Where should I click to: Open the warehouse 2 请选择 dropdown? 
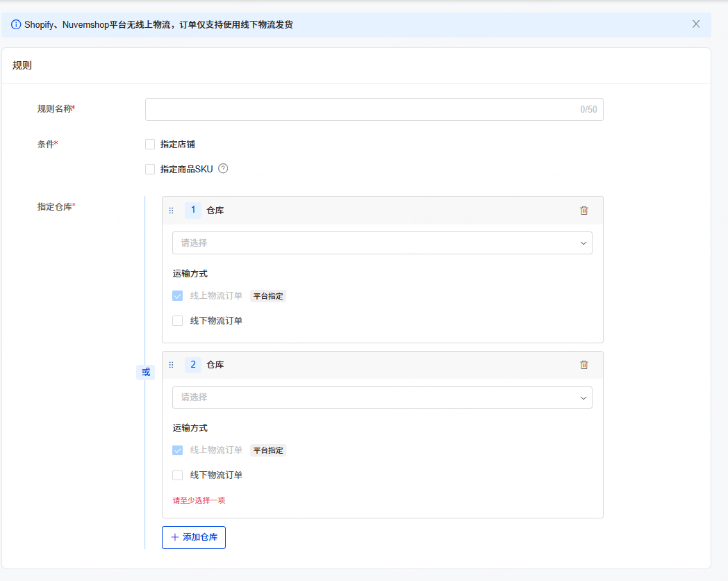382,398
